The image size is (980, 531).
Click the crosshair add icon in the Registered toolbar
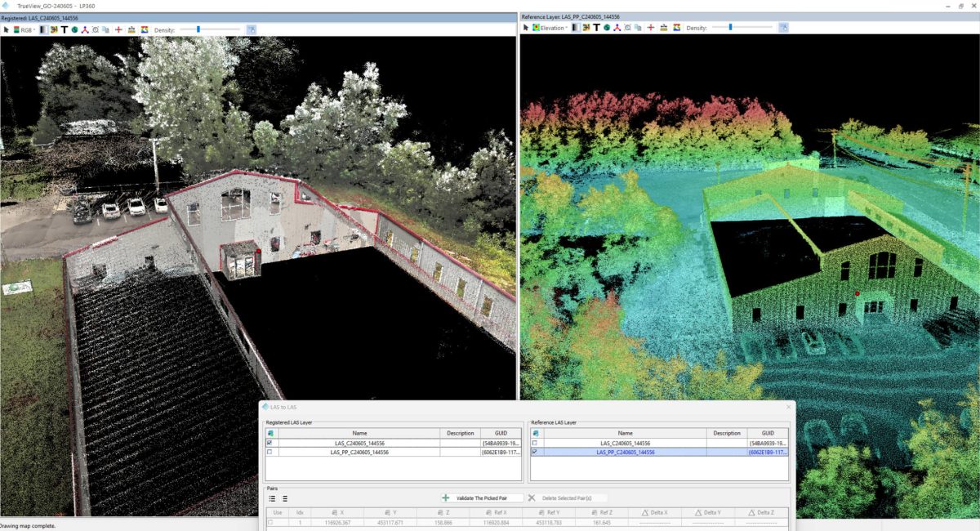point(118,29)
